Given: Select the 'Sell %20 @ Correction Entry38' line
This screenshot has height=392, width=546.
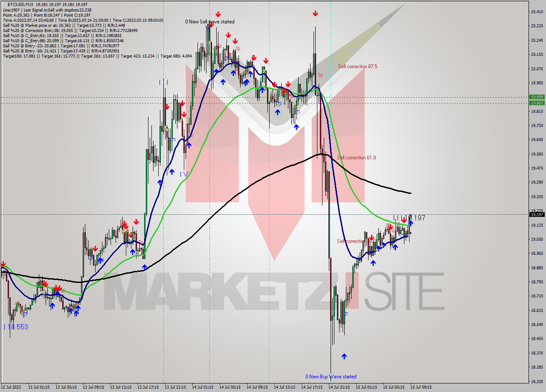Looking at the screenshot, I should 70,30.
